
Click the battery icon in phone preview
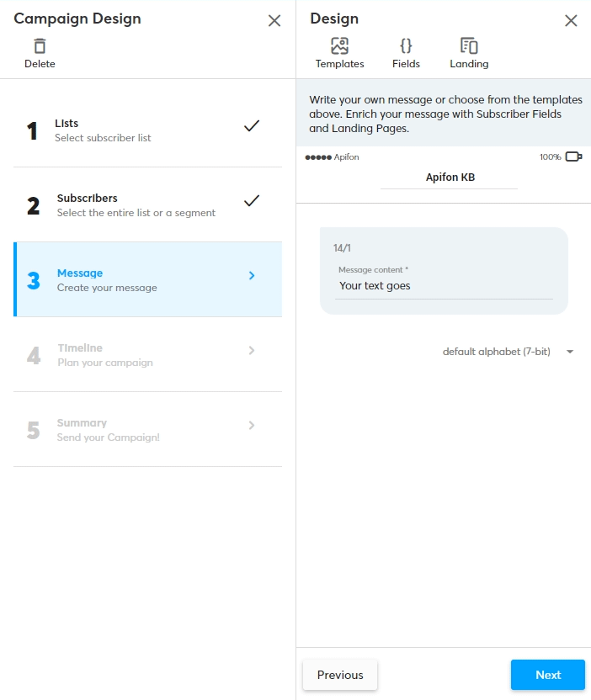point(573,157)
